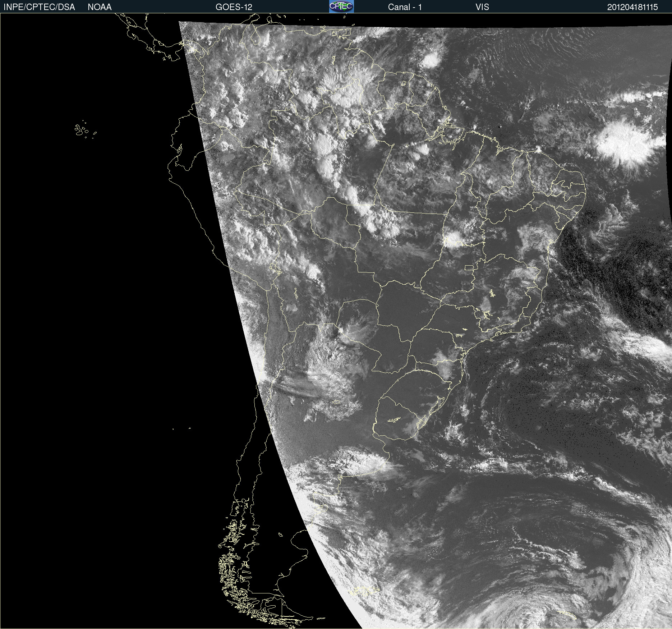The height and width of the screenshot is (629, 672).
Task: Click the VIS channel label
Action: coord(482,7)
